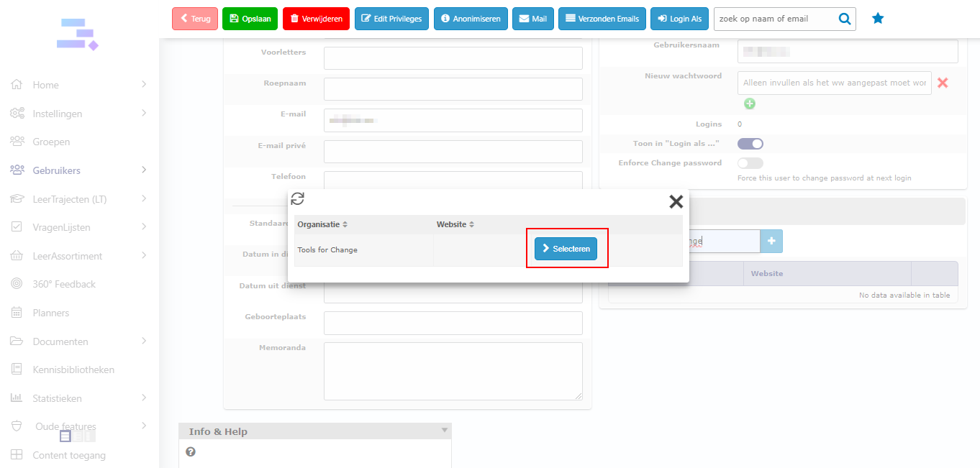This screenshot has width=980, height=468.
Task: Click the red X beside the password field
Action: (x=943, y=83)
